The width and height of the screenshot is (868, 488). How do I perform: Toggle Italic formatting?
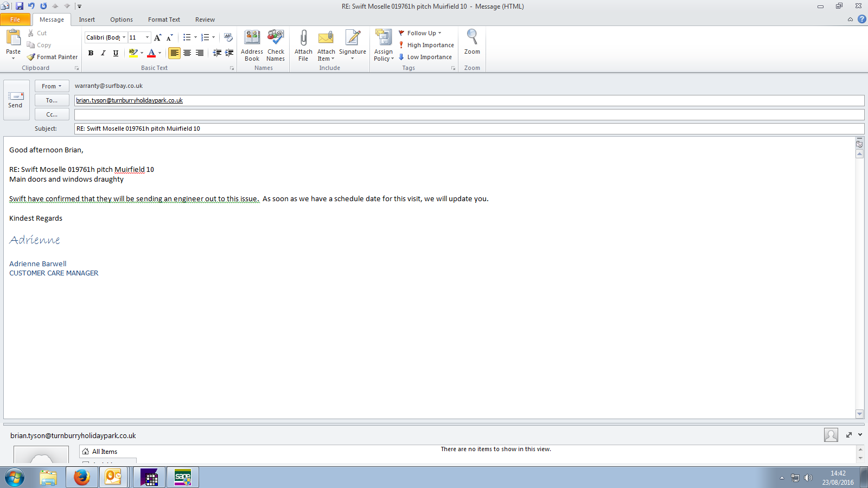103,53
